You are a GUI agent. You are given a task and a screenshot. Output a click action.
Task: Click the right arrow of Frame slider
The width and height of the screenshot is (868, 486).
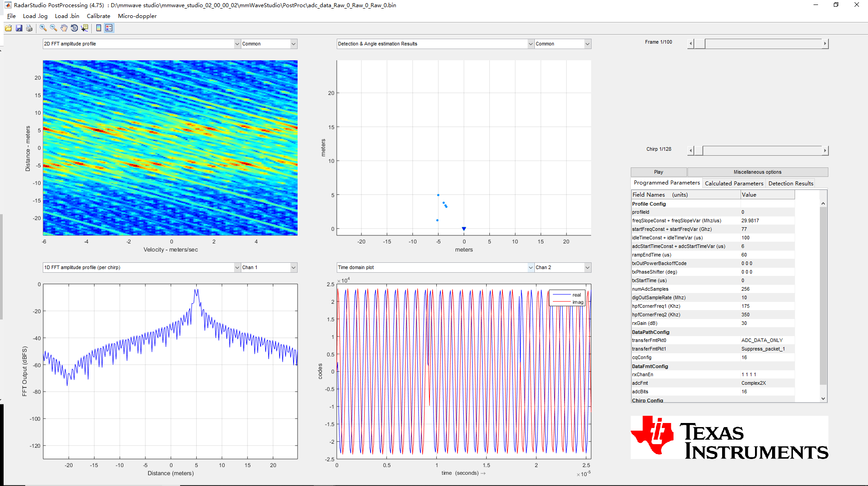coord(825,44)
